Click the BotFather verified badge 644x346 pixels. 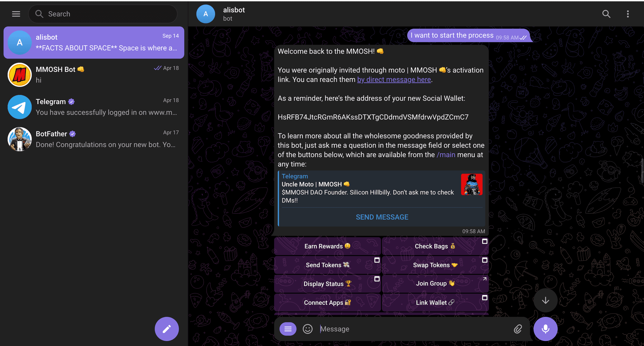(x=72, y=134)
